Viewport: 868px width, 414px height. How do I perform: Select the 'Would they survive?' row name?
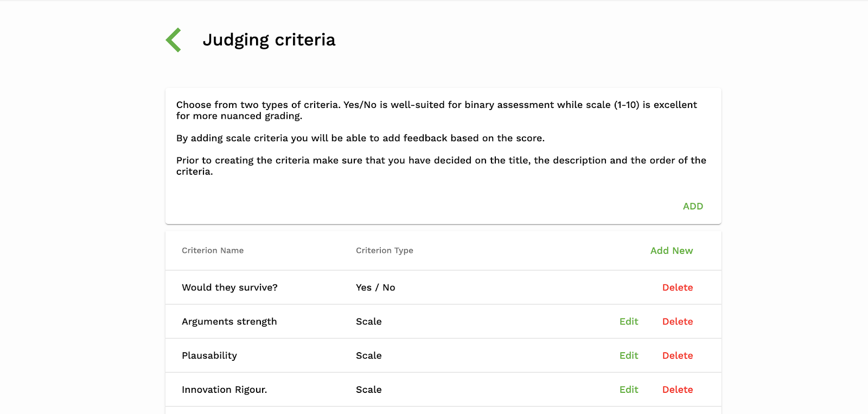pos(229,288)
